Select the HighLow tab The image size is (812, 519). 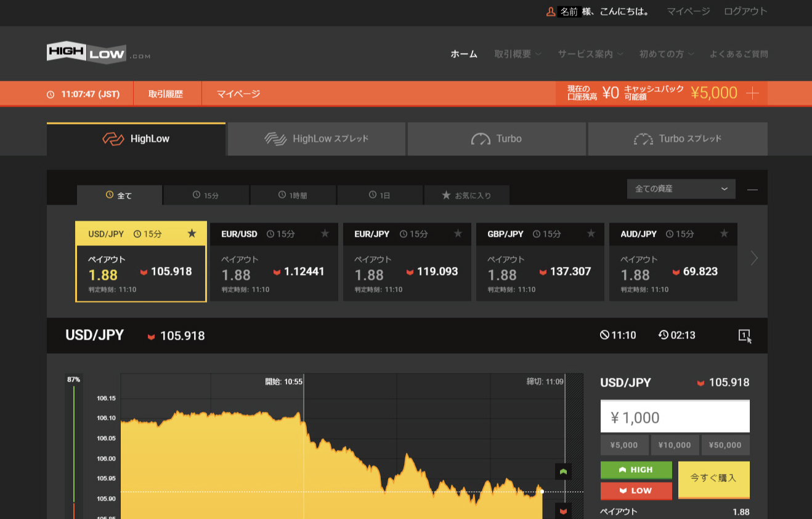tap(136, 139)
